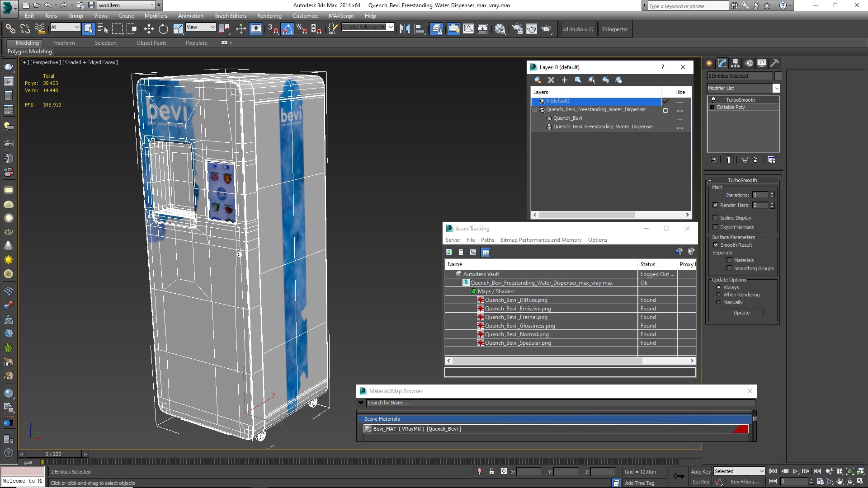
Task: Click the Play Animation button
Action: [795, 471]
